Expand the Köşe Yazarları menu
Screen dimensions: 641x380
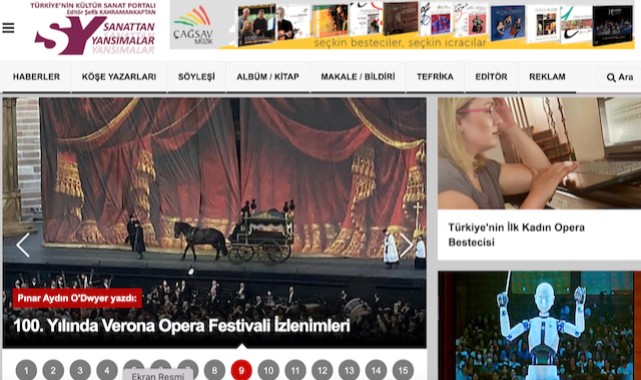click(119, 77)
